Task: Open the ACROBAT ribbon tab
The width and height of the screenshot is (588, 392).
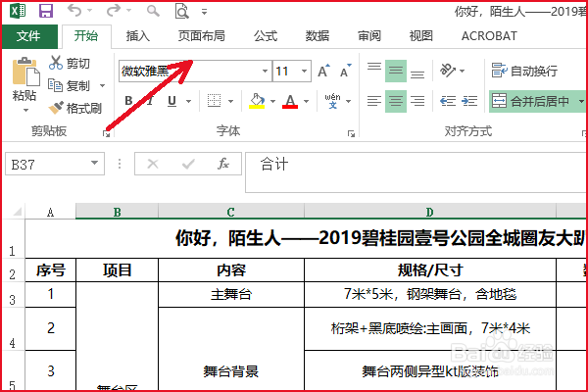Action: point(489,36)
